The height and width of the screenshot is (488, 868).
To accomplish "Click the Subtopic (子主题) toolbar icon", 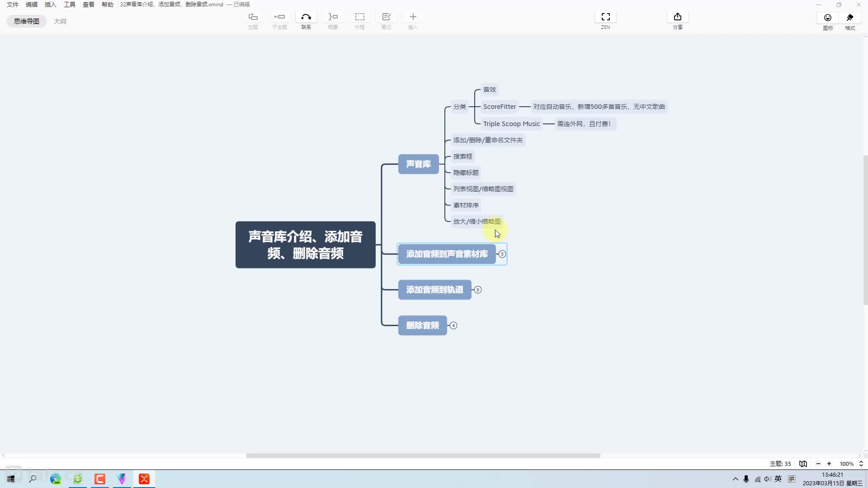I will (279, 17).
